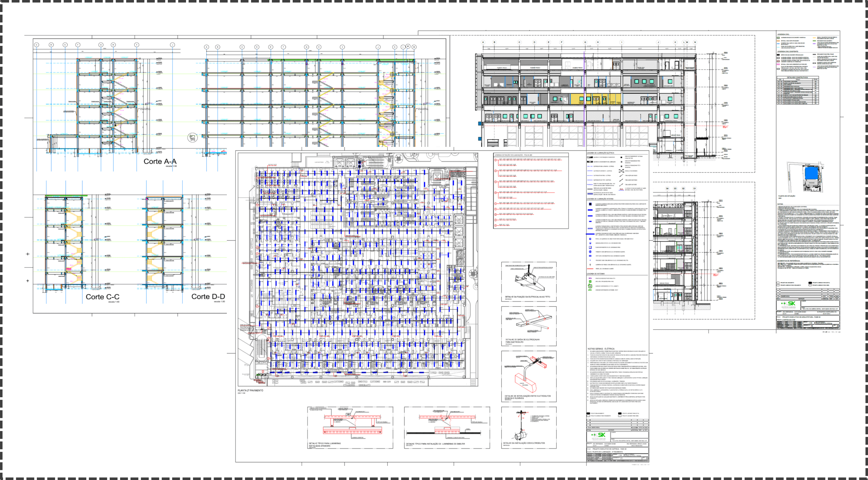
Task: Click the green cassette evaporator legend symbol
Action: pyautogui.click(x=590, y=286)
